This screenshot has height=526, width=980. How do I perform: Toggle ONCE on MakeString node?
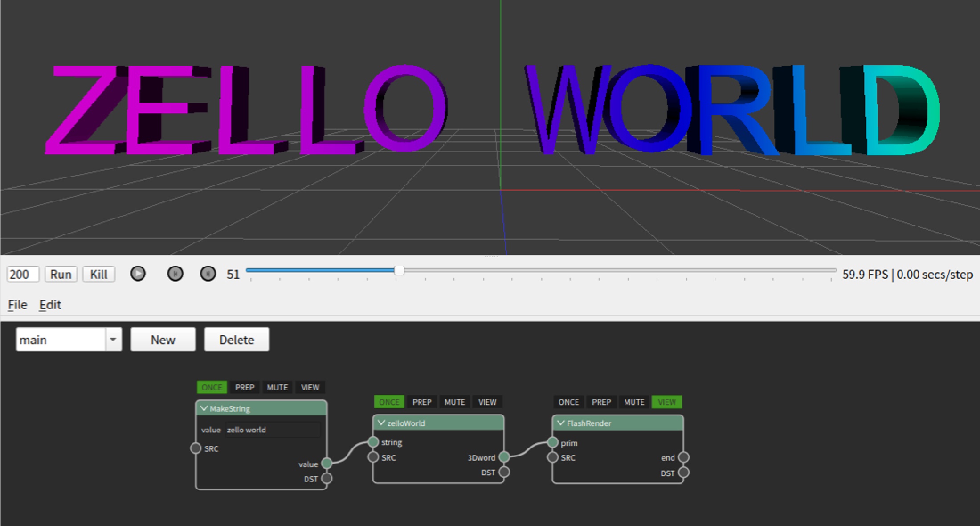click(212, 387)
